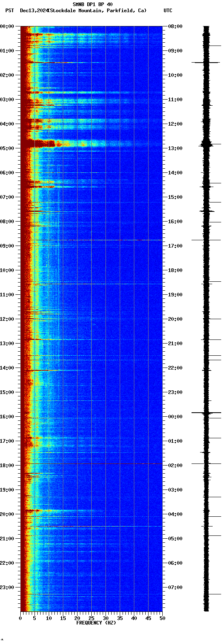Click frequency axis tick label "0"
This screenshot has width=224, height=644.
pos(20,618)
